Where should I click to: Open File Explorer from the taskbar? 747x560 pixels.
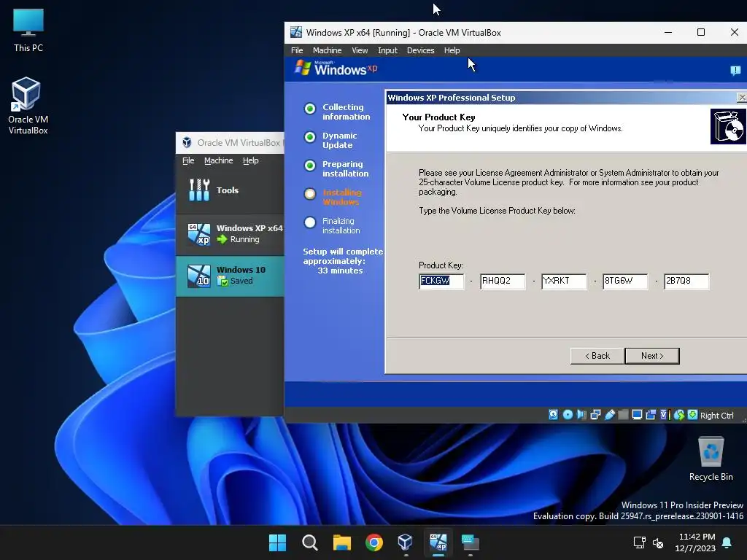(341, 542)
